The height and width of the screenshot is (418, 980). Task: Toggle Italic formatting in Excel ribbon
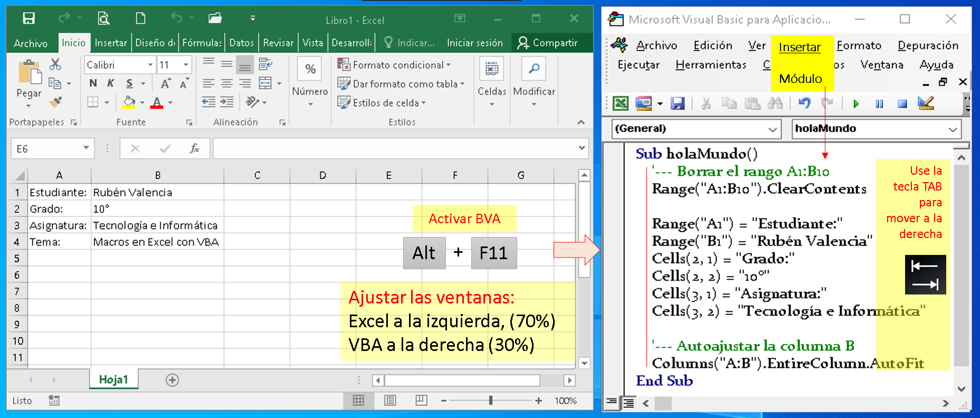point(111,83)
